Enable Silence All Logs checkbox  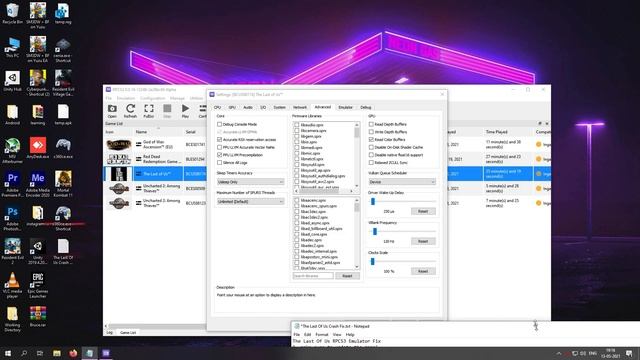pyautogui.click(x=220, y=162)
